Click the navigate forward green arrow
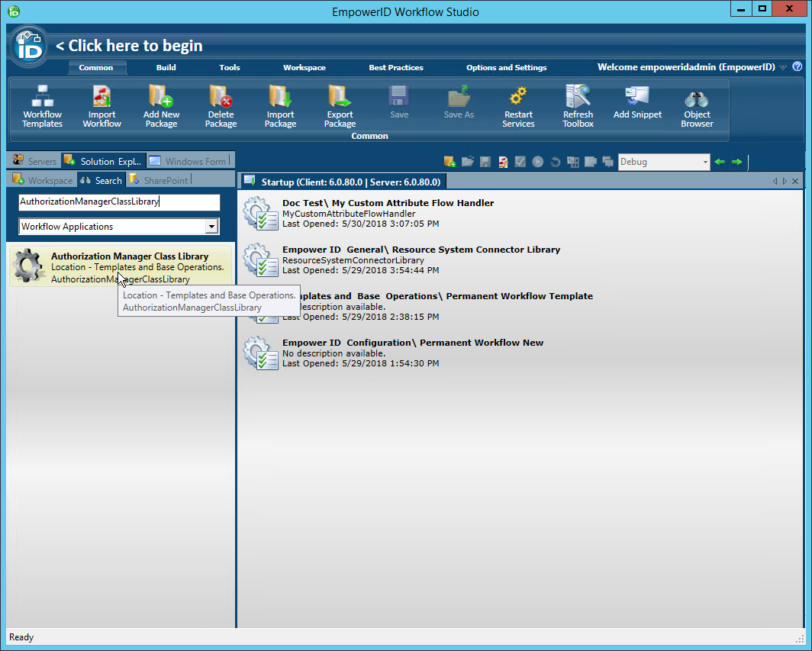 coord(736,161)
